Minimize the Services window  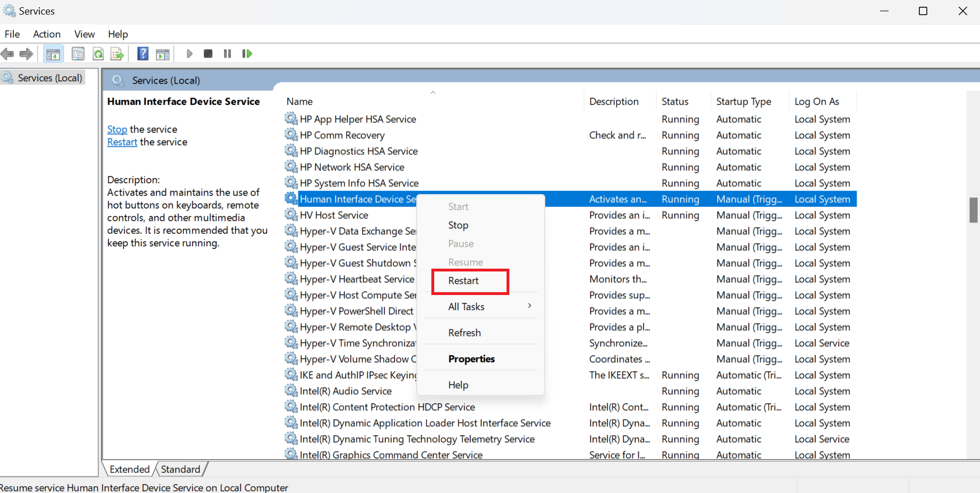click(885, 11)
